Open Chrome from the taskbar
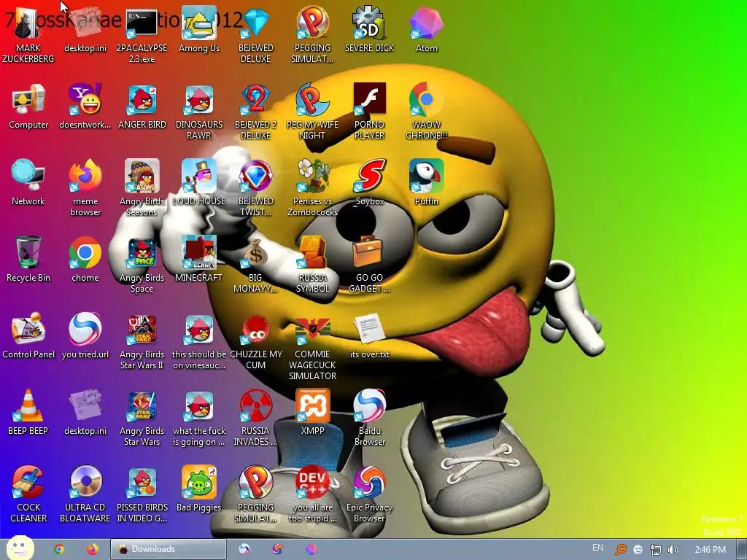The image size is (747, 560). coord(59,549)
